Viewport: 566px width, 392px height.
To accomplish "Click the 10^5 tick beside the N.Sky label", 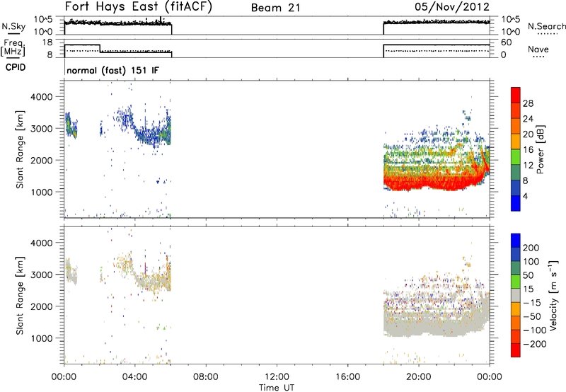I will coord(44,20).
